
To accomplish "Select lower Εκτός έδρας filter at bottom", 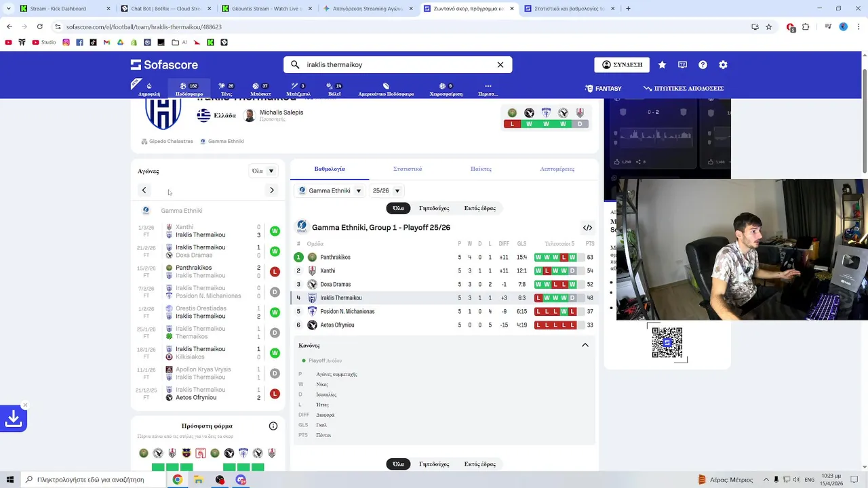I will pos(480,464).
